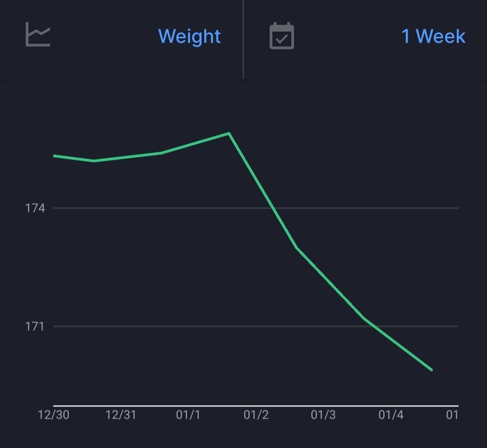Click the line chart metric icon

(x=38, y=35)
